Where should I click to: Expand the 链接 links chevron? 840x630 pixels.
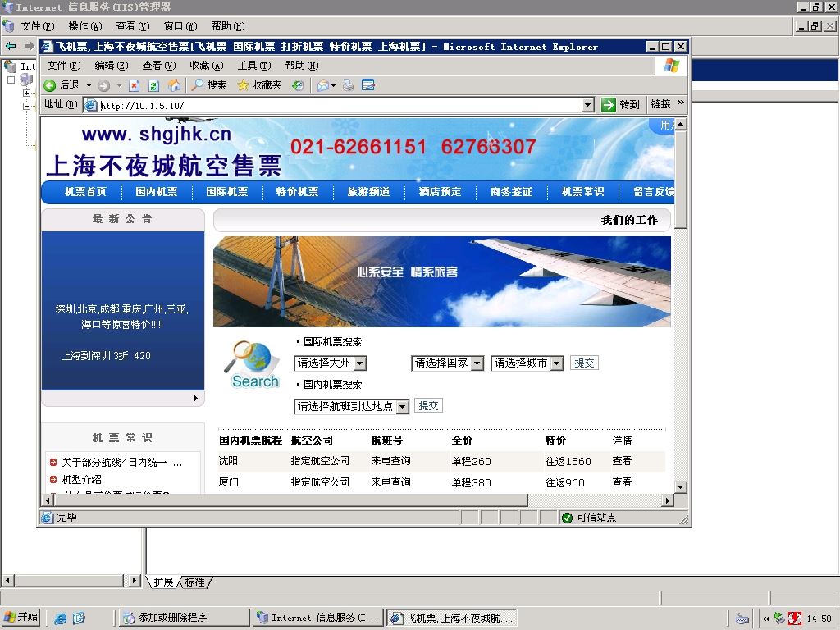click(x=680, y=103)
